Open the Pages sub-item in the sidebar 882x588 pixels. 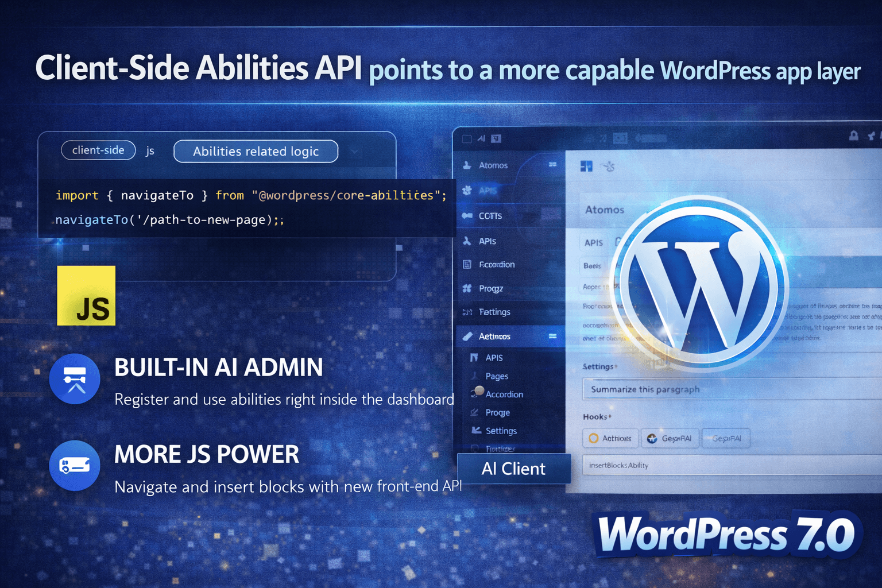pyautogui.click(x=497, y=376)
